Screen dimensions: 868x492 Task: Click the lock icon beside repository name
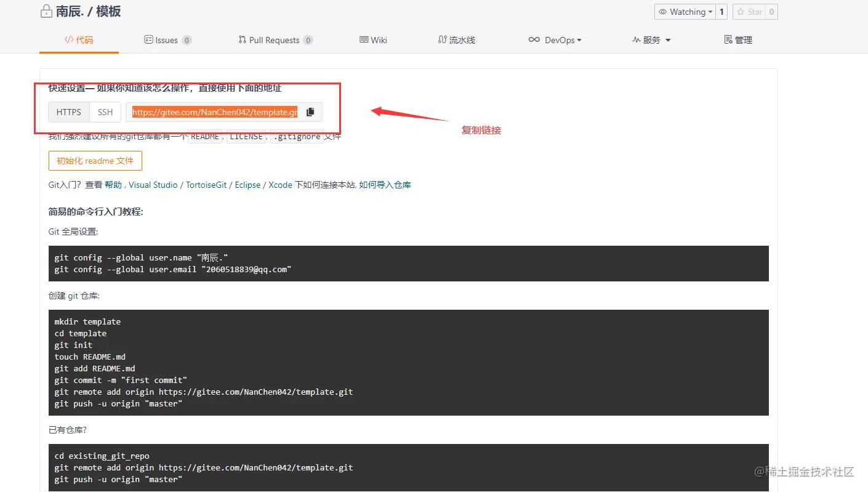[x=46, y=12]
